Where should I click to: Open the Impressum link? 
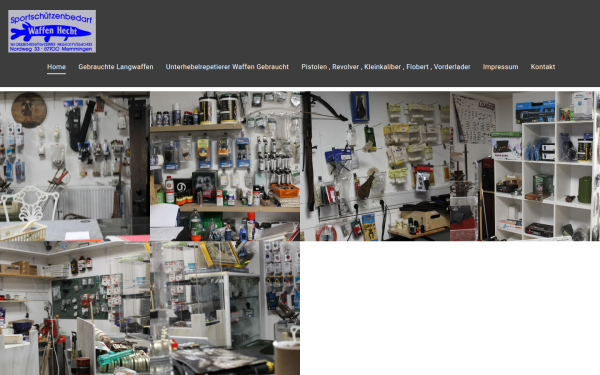pyautogui.click(x=500, y=67)
